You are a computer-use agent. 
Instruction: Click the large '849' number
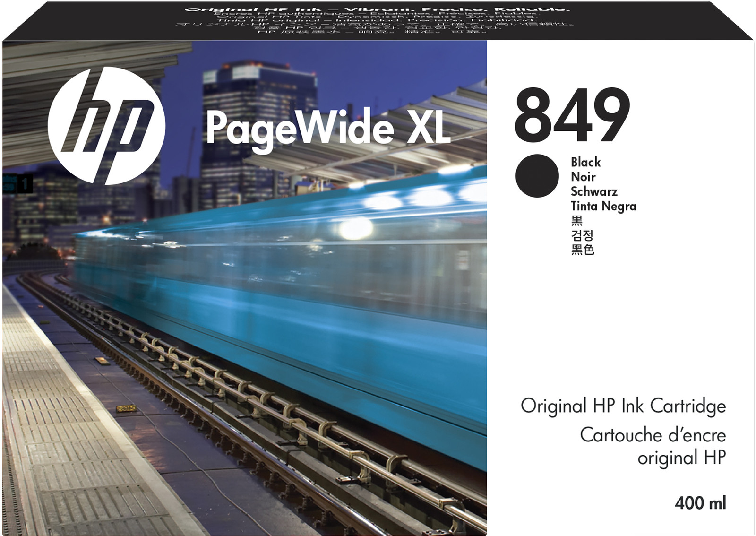pos(573,115)
